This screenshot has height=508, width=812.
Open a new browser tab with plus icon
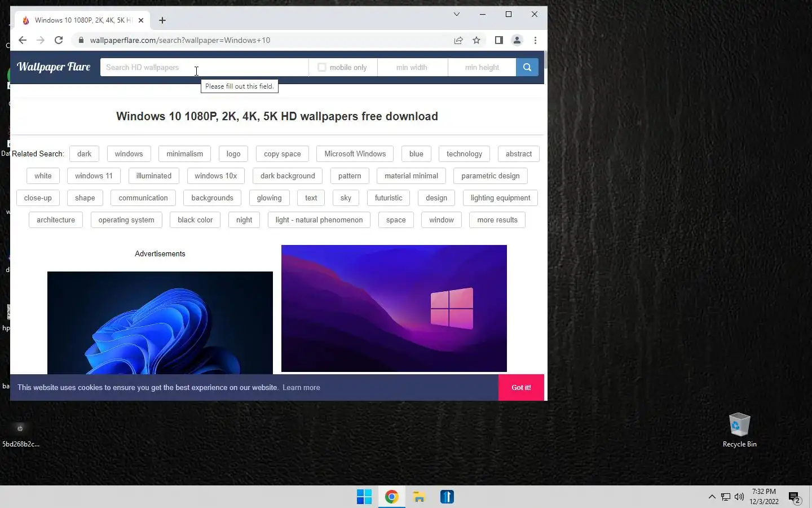point(162,20)
